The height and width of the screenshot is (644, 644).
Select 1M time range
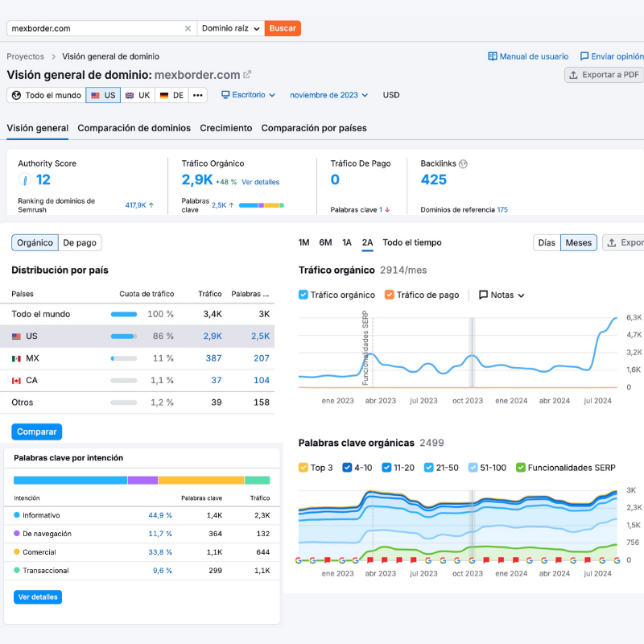click(x=304, y=243)
